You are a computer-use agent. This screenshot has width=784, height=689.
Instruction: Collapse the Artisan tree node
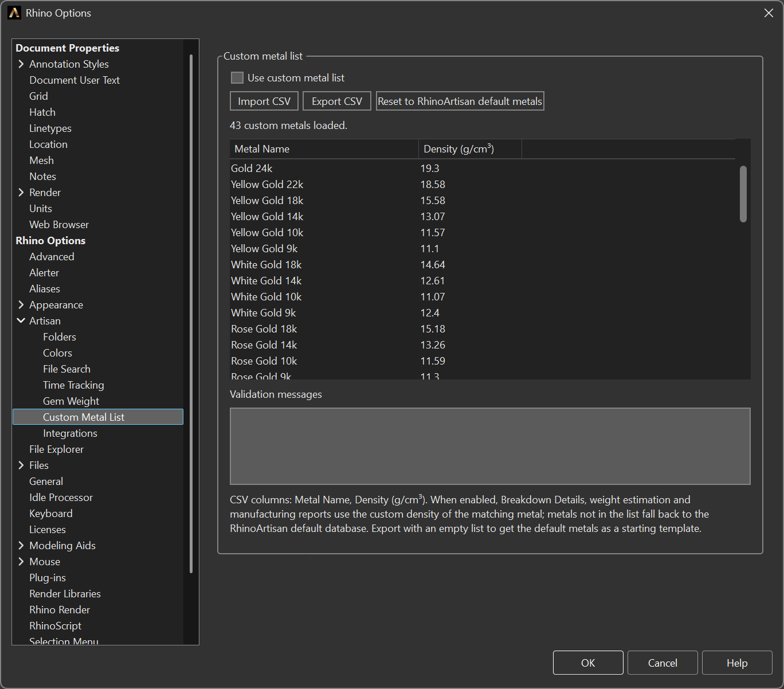[21, 320]
